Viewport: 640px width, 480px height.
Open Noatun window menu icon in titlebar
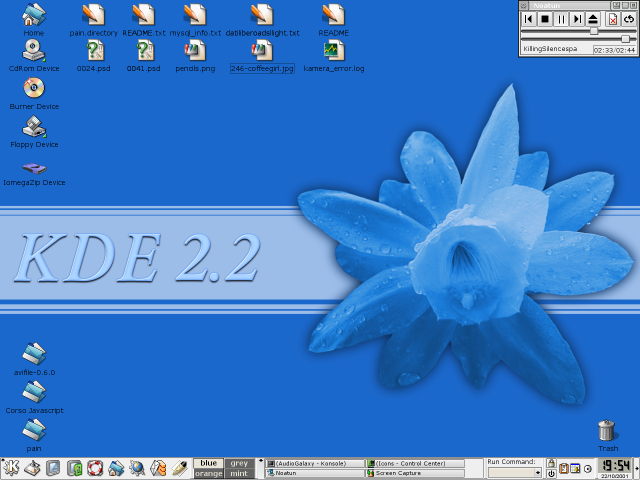tap(524, 5)
